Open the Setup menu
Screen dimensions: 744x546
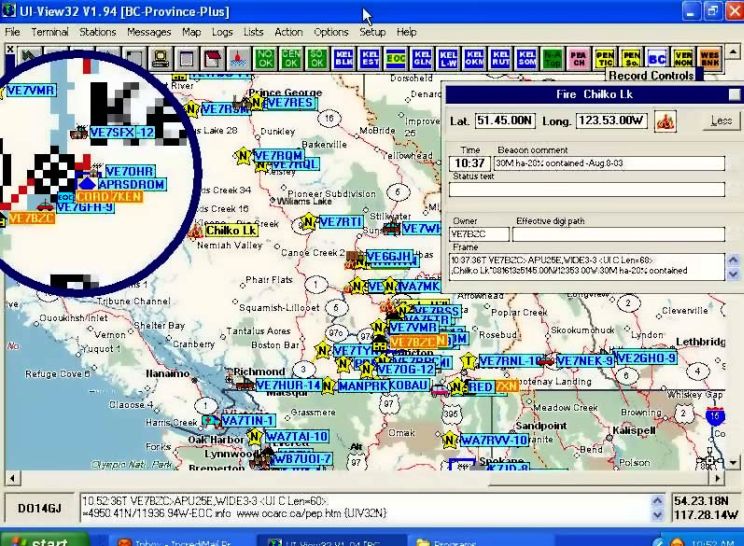point(372,32)
